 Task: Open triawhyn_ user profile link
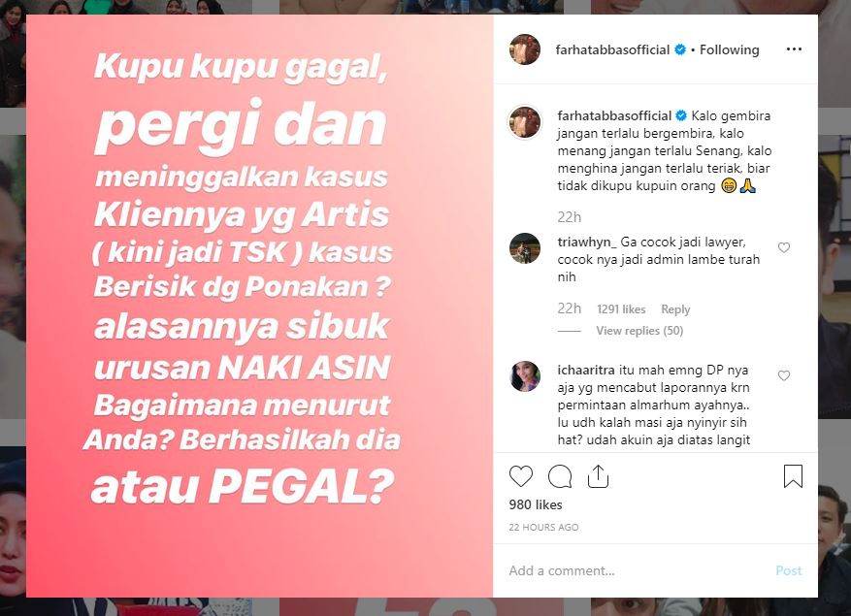(587, 243)
